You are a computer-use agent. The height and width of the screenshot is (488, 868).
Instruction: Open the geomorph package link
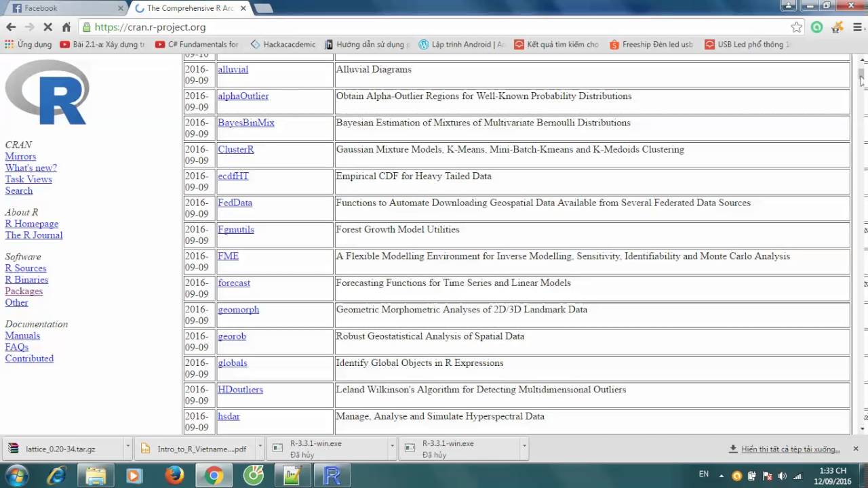[238, 310]
